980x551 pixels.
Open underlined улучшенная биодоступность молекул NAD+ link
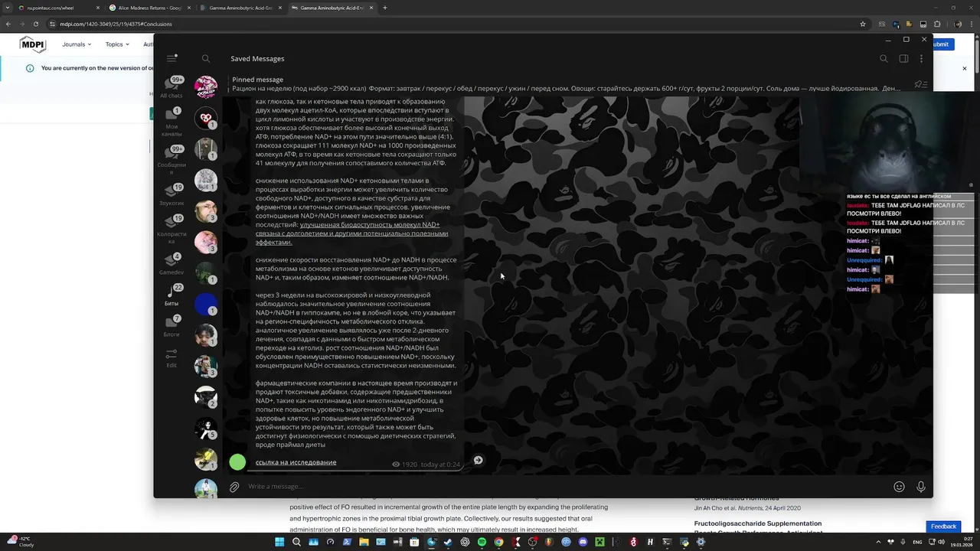pos(351,233)
